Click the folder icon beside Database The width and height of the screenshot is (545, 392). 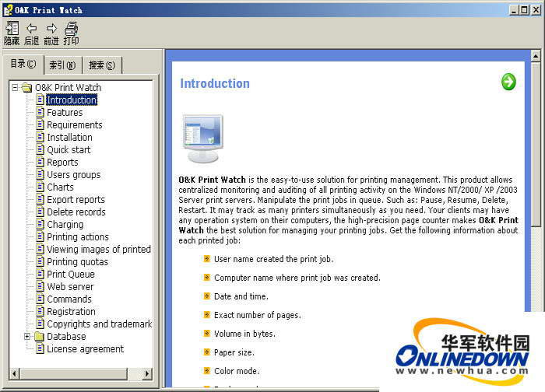(39, 336)
